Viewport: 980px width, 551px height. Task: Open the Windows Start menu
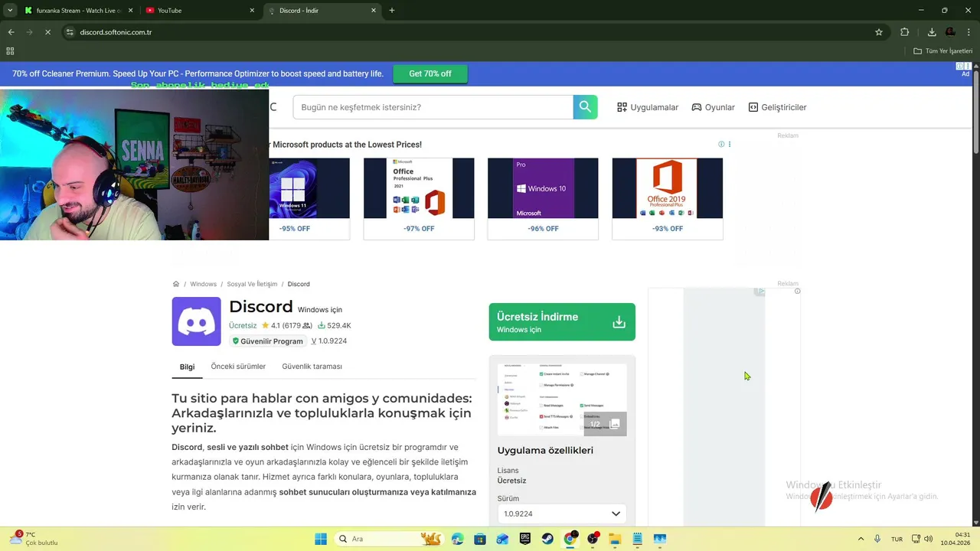(x=321, y=539)
